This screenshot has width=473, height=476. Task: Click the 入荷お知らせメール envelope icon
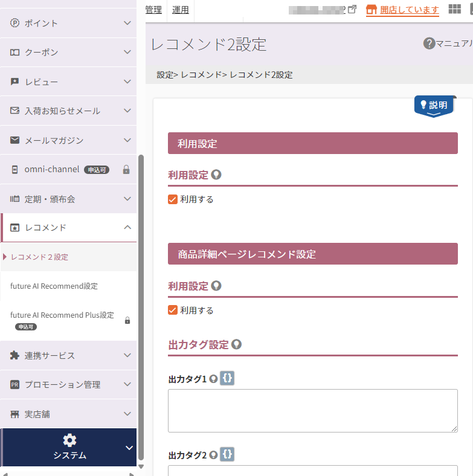tap(14, 111)
